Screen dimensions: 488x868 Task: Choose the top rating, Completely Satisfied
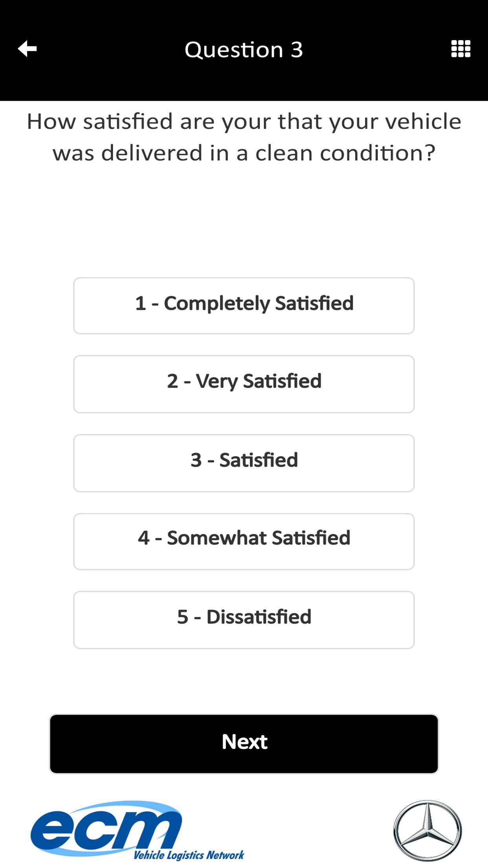coord(244,305)
